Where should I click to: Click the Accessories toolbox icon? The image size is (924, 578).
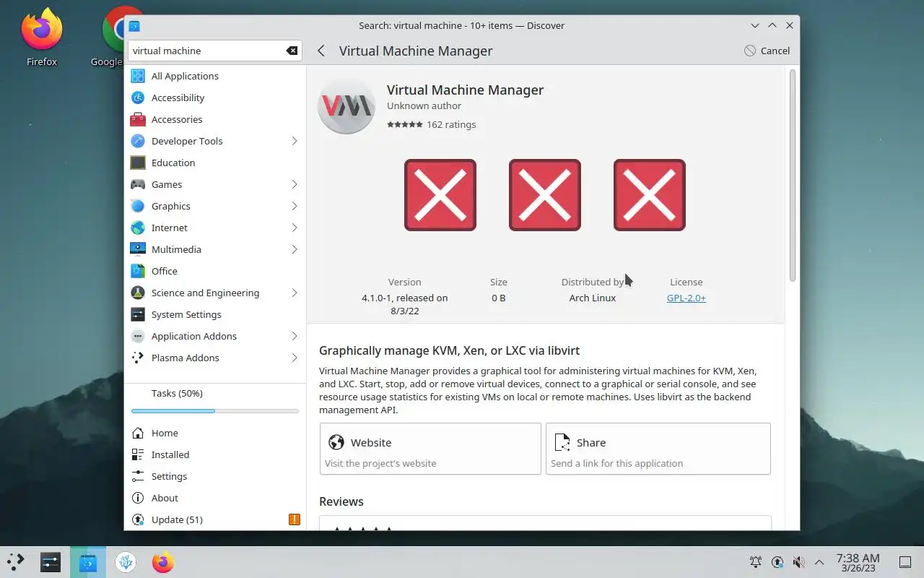click(138, 119)
